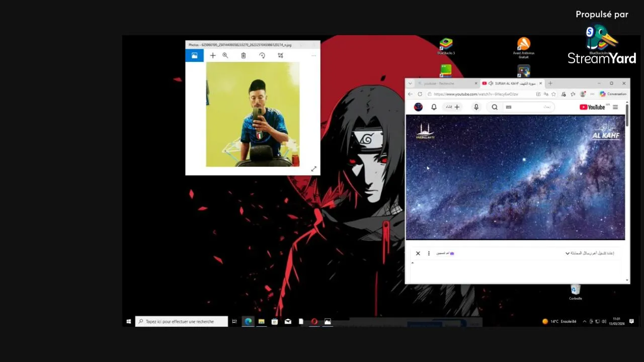644x362 pixels.
Task: Open the YouTube channel avatar menu
Action: 418,107
